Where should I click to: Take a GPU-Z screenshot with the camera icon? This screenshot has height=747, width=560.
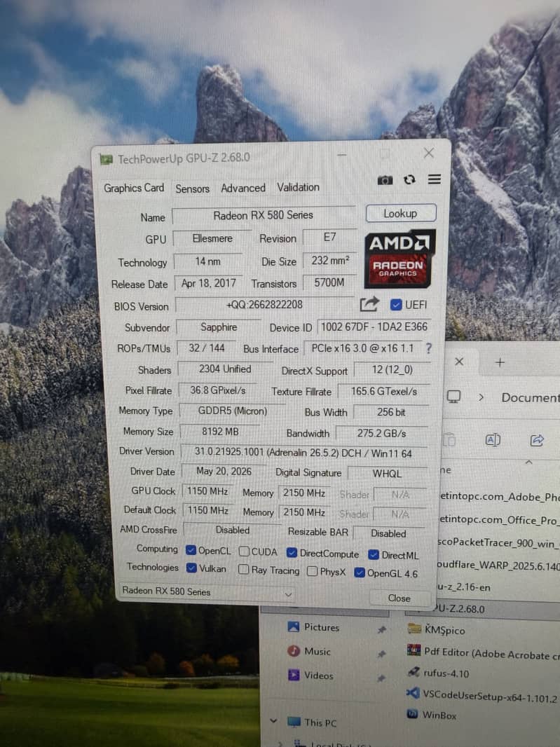pyautogui.click(x=385, y=180)
